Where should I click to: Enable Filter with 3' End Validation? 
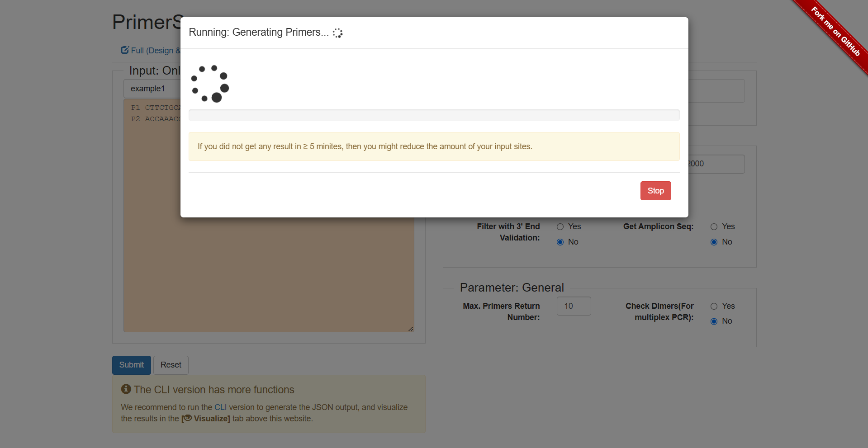(560, 226)
